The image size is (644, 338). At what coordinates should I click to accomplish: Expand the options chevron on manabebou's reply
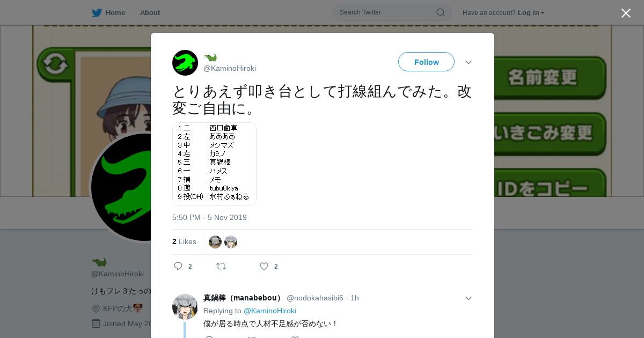[469, 298]
